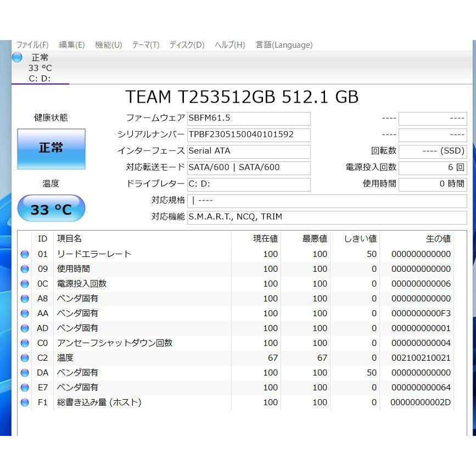The width and height of the screenshot is (476, 476).
Task: Click the health indicator beside 使用時間 row
Action: tap(25, 268)
